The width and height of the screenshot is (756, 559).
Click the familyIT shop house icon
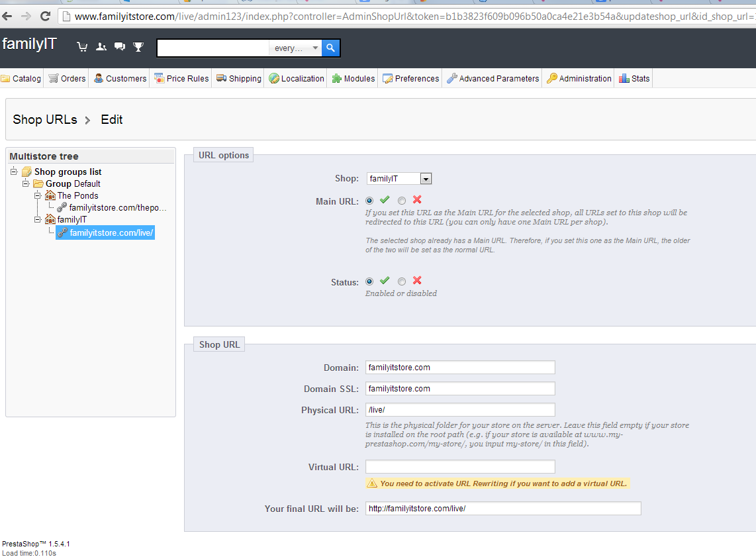pos(50,219)
